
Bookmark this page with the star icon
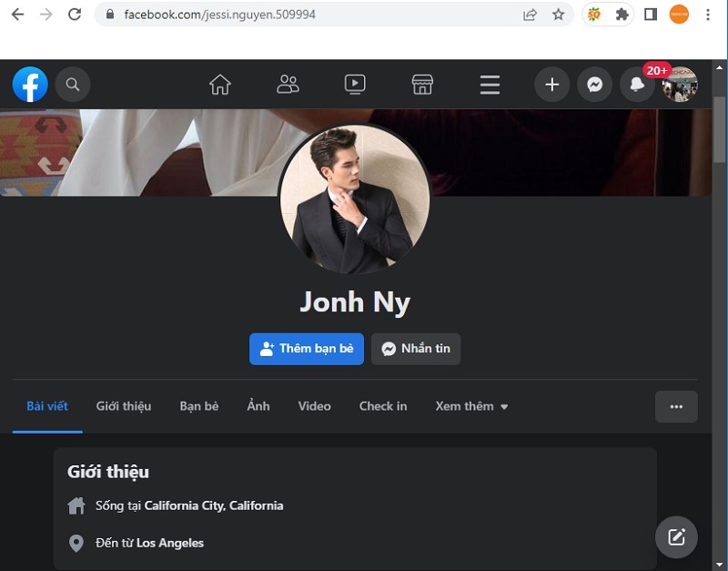coord(558,15)
